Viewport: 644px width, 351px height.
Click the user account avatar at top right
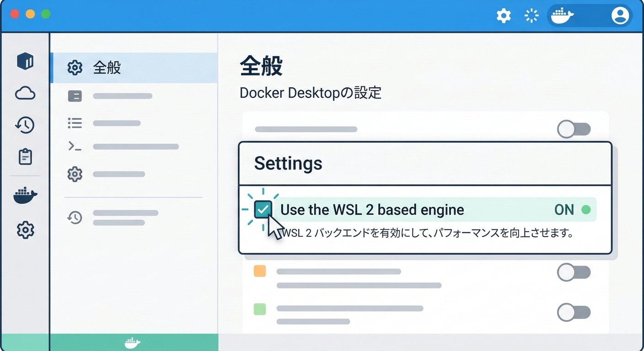[x=620, y=15]
